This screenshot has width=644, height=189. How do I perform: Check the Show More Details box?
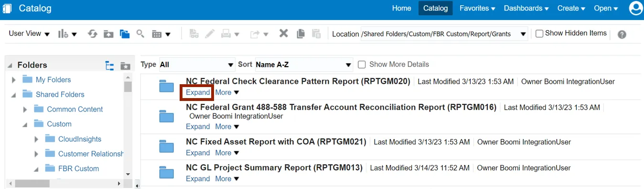click(x=362, y=64)
